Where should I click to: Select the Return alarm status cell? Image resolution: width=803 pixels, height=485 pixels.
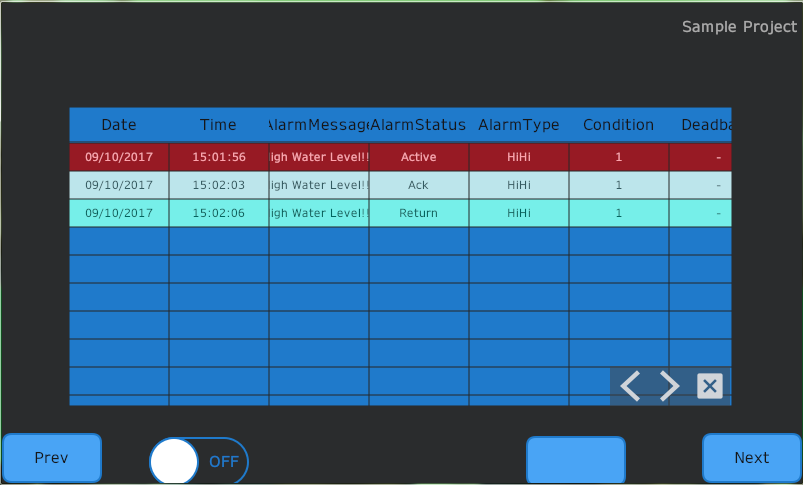tap(419, 213)
